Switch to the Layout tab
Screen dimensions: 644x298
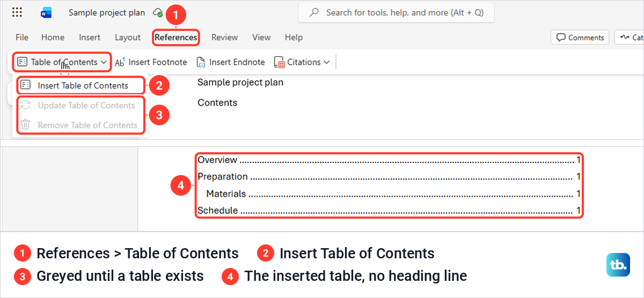(x=128, y=38)
